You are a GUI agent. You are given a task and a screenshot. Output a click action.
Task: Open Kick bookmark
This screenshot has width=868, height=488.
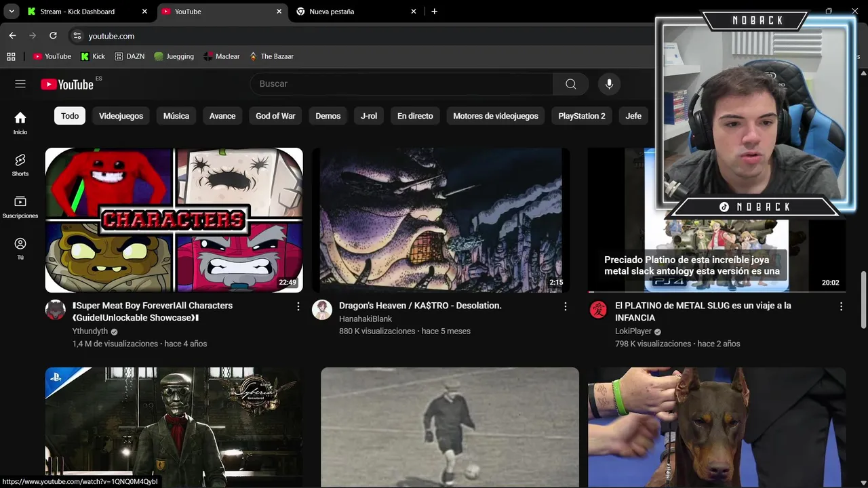pos(93,56)
